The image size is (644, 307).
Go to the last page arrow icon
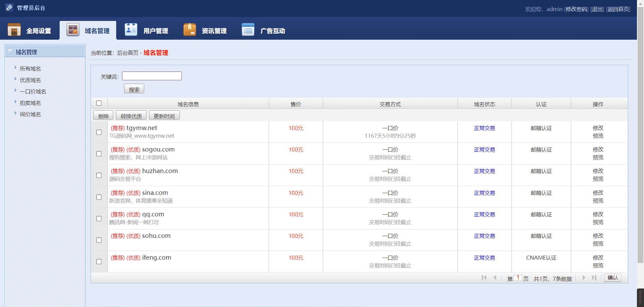tap(594, 278)
